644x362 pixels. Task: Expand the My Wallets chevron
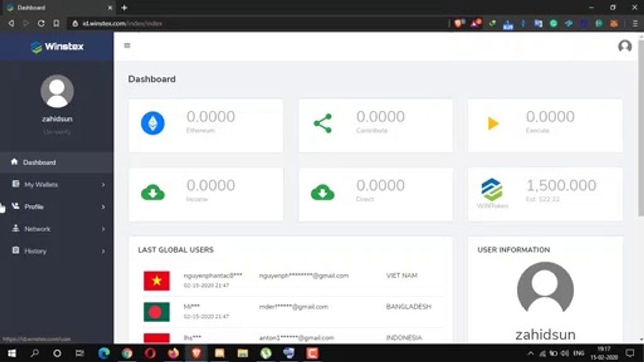pos(103,185)
